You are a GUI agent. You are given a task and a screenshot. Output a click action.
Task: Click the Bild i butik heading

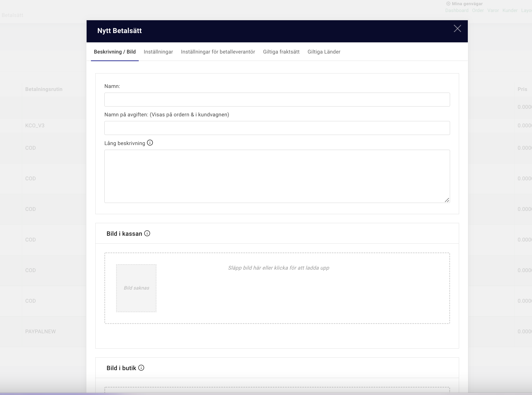(121, 368)
